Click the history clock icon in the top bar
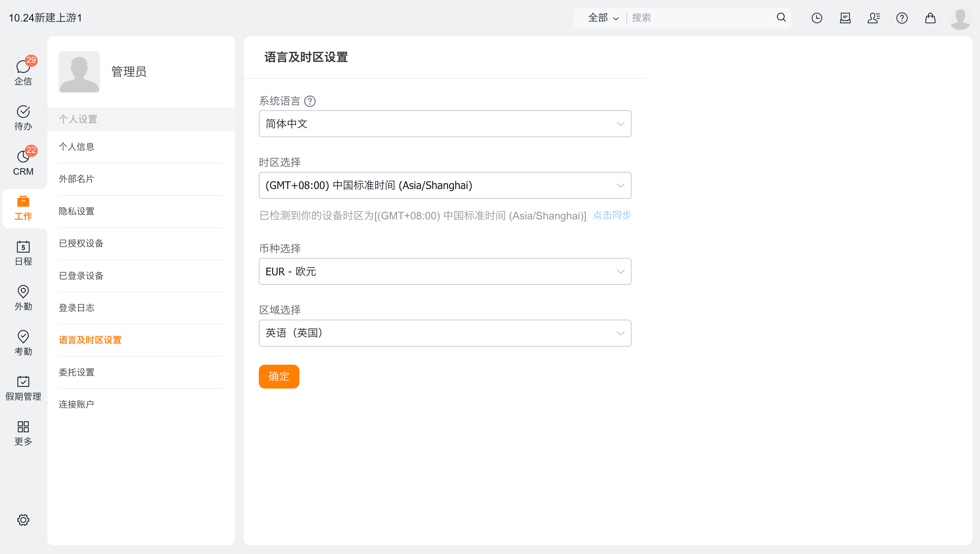Viewport: 980px width, 554px height. click(817, 18)
